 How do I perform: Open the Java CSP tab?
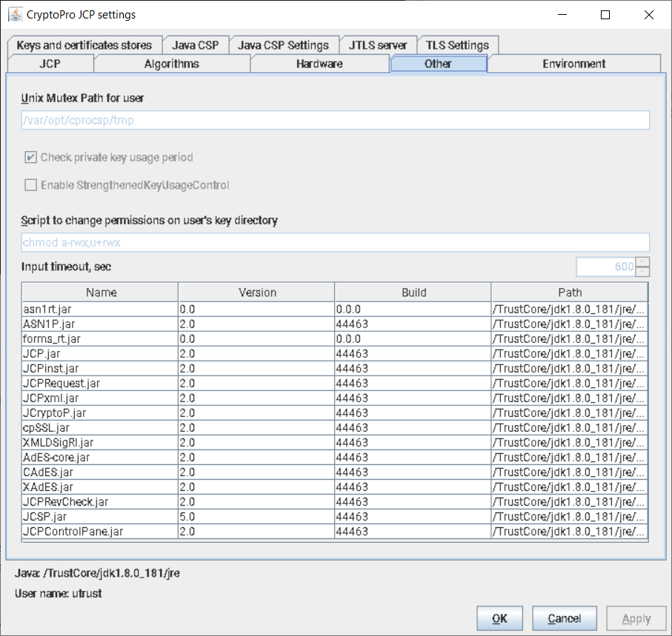pyautogui.click(x=196, y=45)
